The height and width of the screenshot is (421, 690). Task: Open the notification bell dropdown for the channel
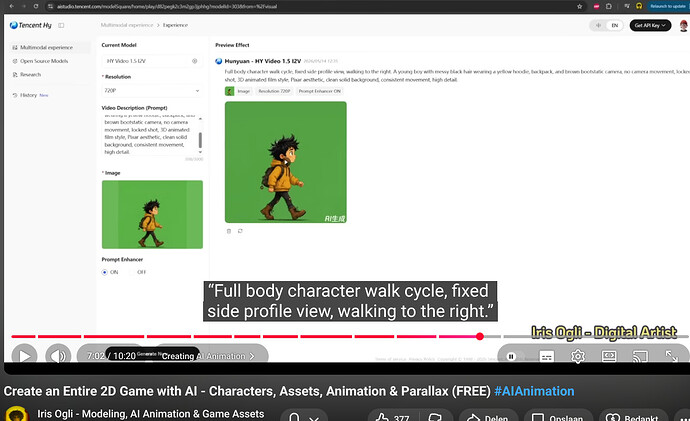pos(304,417)
